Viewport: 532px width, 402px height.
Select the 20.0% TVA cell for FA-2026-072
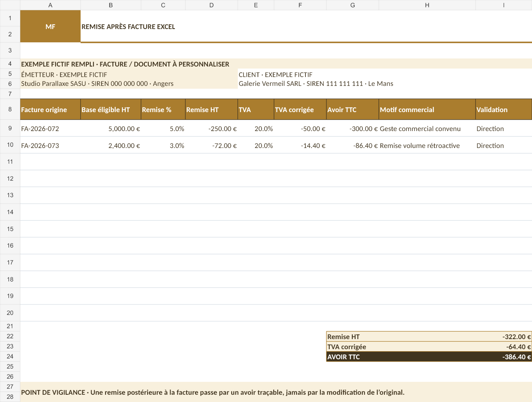click(256, 128)
